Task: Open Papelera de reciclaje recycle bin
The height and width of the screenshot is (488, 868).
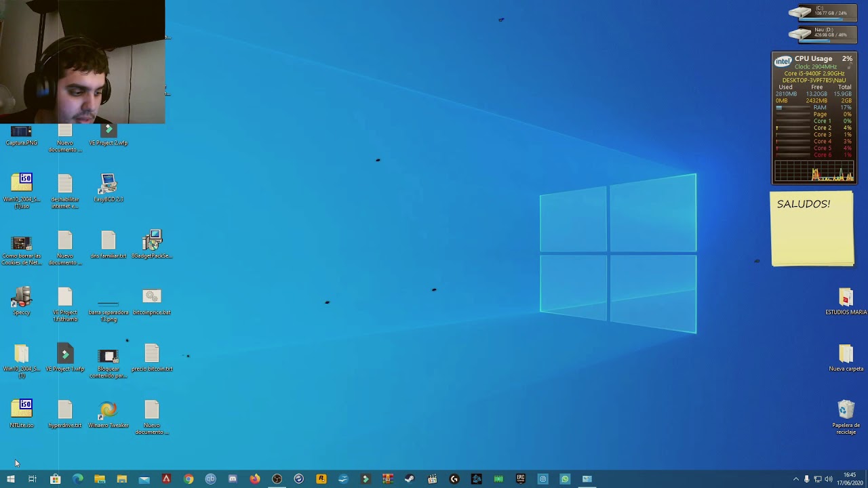Action: point(846,418)
